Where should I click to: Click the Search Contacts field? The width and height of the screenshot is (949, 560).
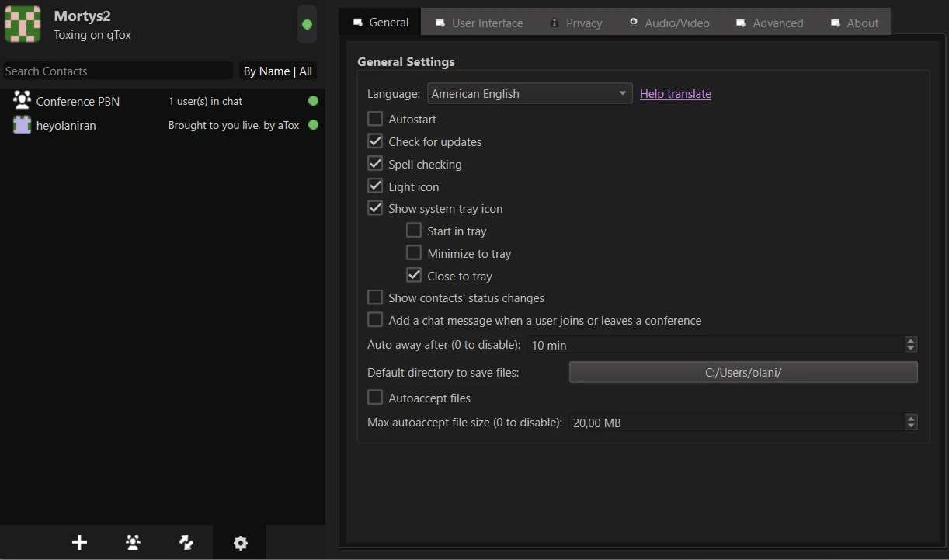pyautogui.click(x=116, y=71)
